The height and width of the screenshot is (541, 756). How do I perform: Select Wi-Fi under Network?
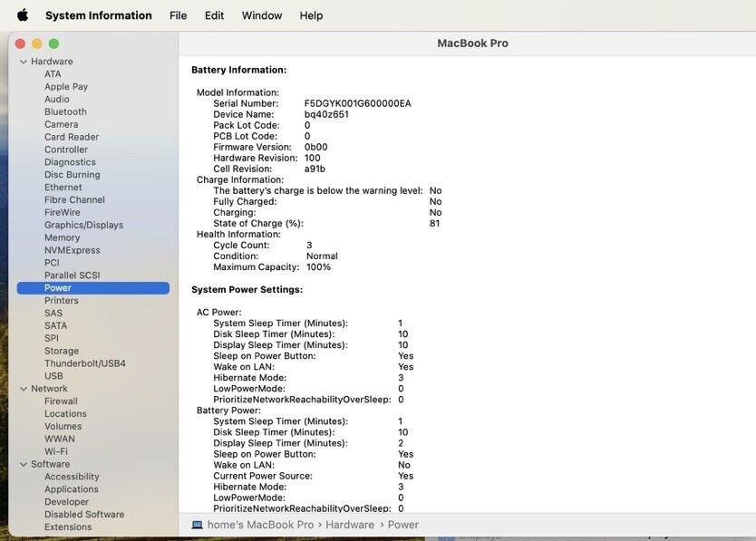coord(56,451)
